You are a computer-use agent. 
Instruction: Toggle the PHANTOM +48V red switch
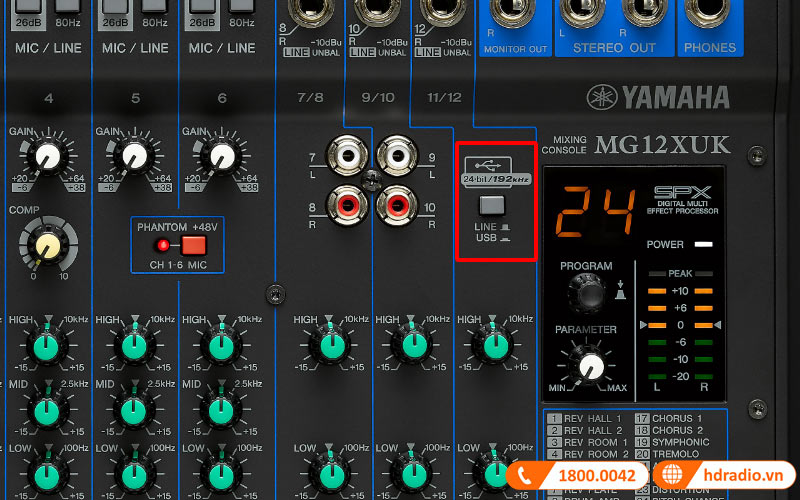(194, 245)
